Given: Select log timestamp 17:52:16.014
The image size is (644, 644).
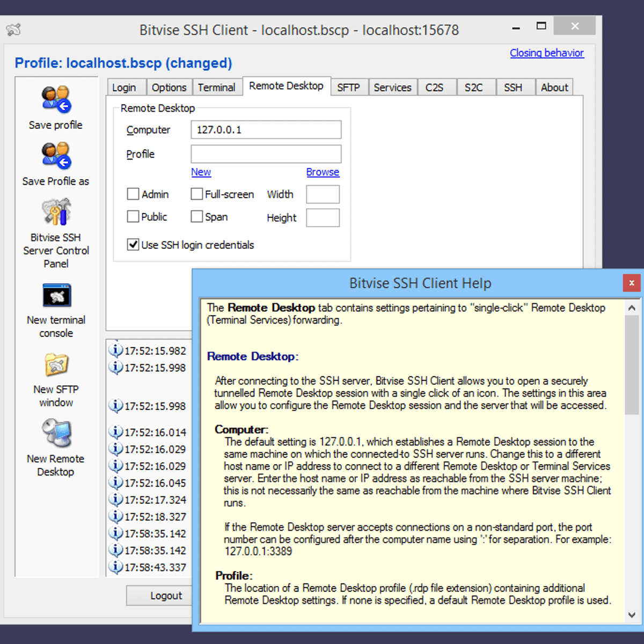Looking at the screenshot, I should click(155, 433).
